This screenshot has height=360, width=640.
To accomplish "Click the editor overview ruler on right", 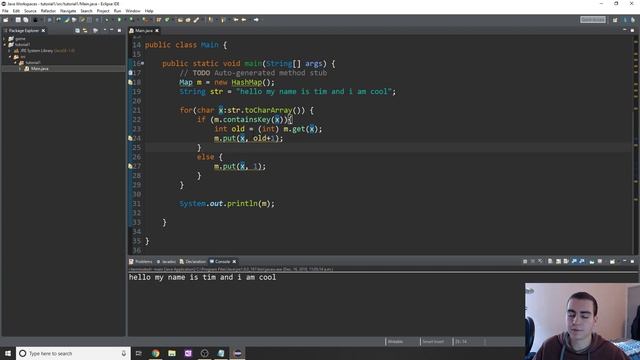I will [x=636, y=145].
